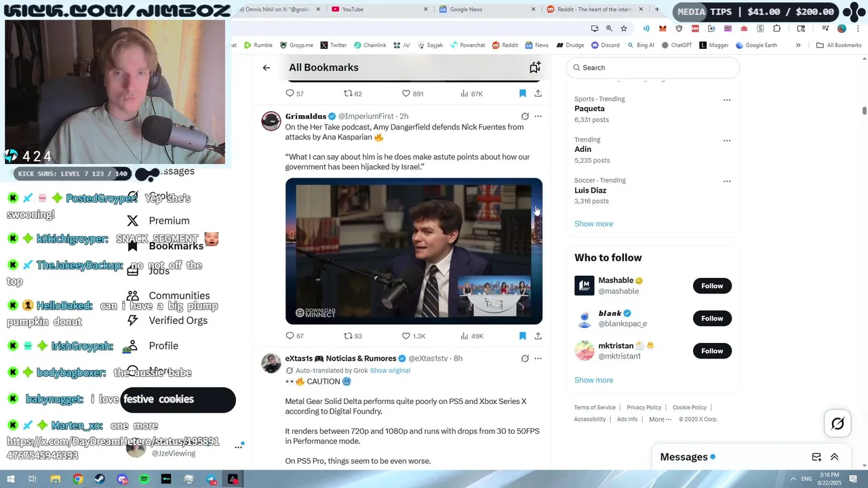Open the Paqueta trending topic
The image size is (868, 488).
[589, 108]
